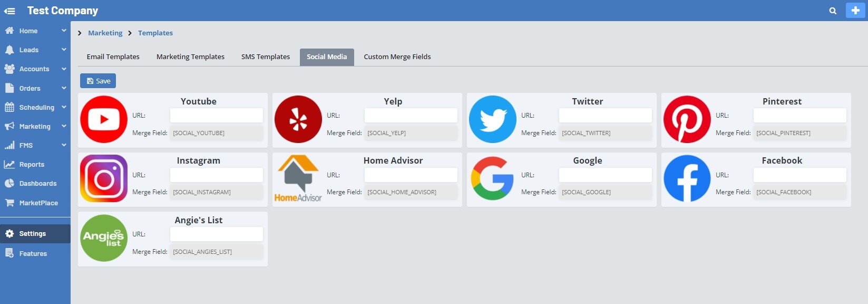Follow the Marketing breadcrumb link

105,33
